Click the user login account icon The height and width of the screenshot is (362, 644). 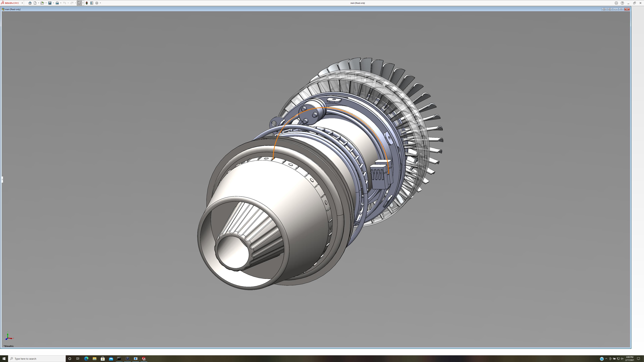pos(616,3)
